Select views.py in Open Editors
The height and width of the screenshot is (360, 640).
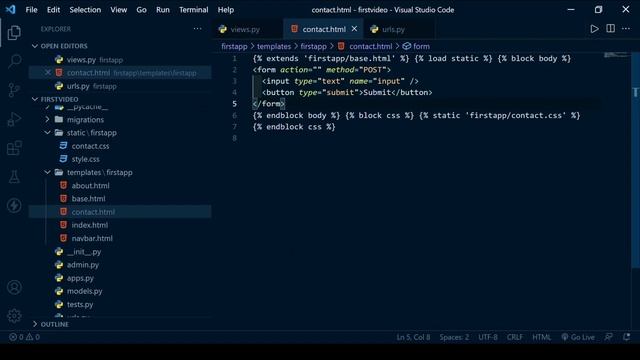pos(120,60)
